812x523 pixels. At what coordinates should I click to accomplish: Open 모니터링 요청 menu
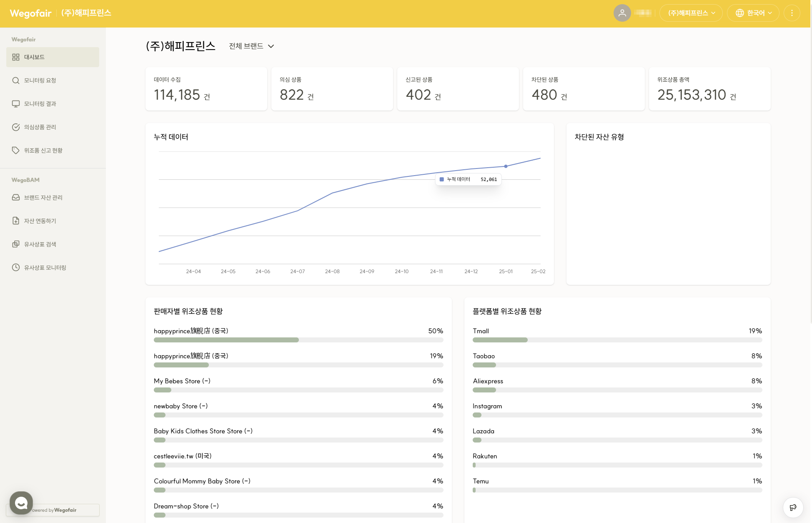pyautogui.click(x=53, y=80)
